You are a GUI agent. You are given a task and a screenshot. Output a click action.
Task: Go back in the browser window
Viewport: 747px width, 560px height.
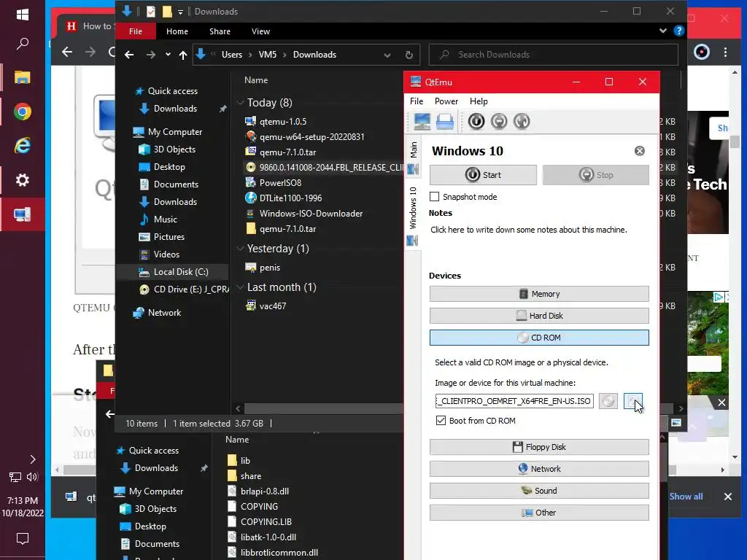click(x=67, y=52)
